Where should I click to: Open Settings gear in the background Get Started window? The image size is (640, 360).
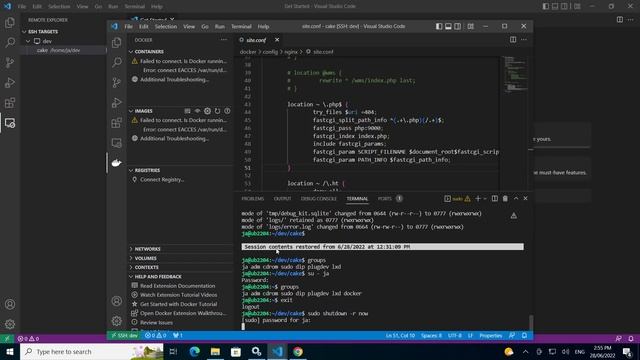click(10, 324)
